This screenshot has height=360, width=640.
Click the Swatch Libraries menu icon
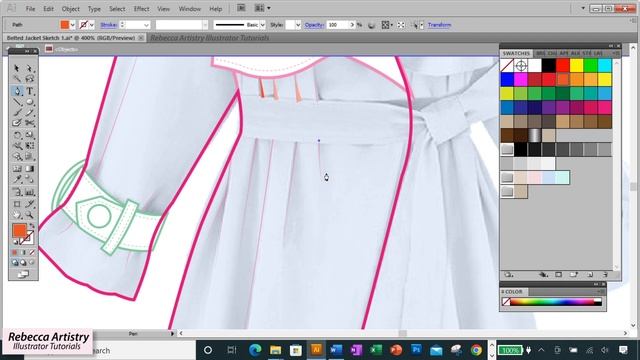pyautogui.click(x=509, y=275)
